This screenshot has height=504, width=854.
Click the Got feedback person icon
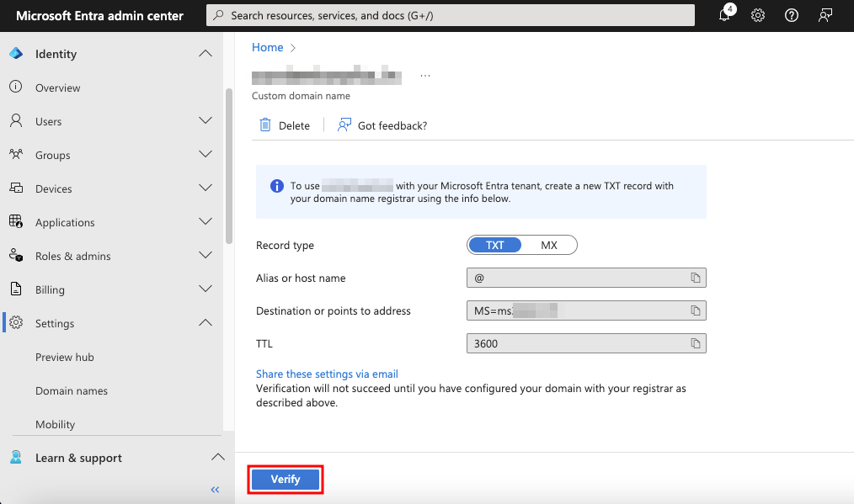[x=344, y=125]
